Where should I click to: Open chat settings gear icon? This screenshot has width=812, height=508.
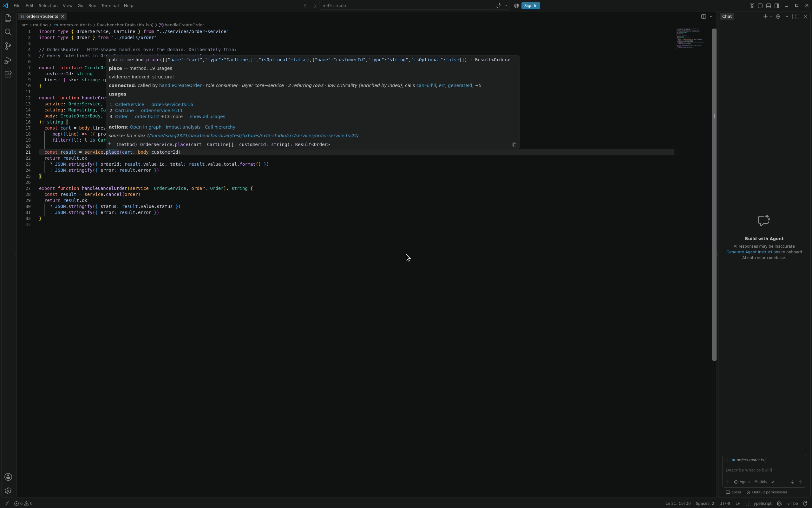[x=778, y=17]
